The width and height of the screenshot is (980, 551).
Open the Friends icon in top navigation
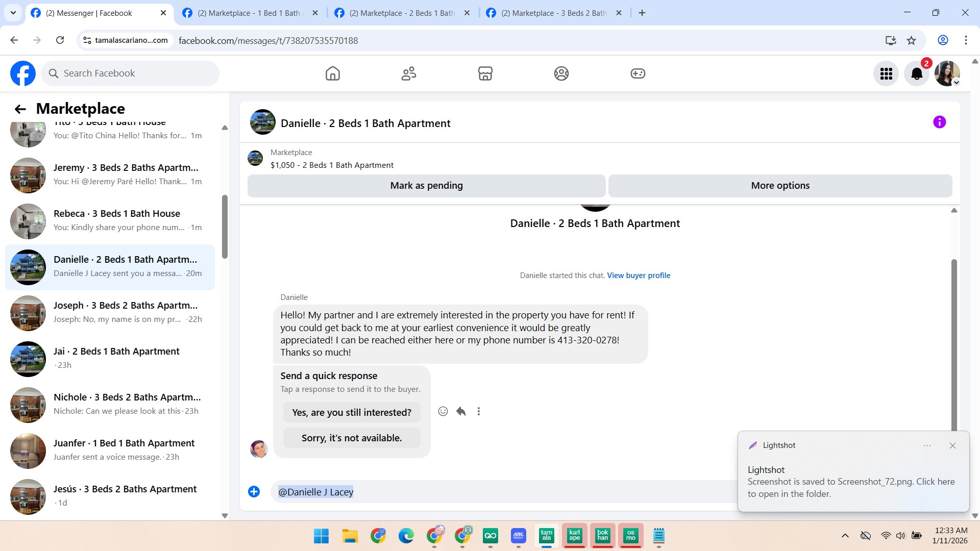tap(409, 73)
